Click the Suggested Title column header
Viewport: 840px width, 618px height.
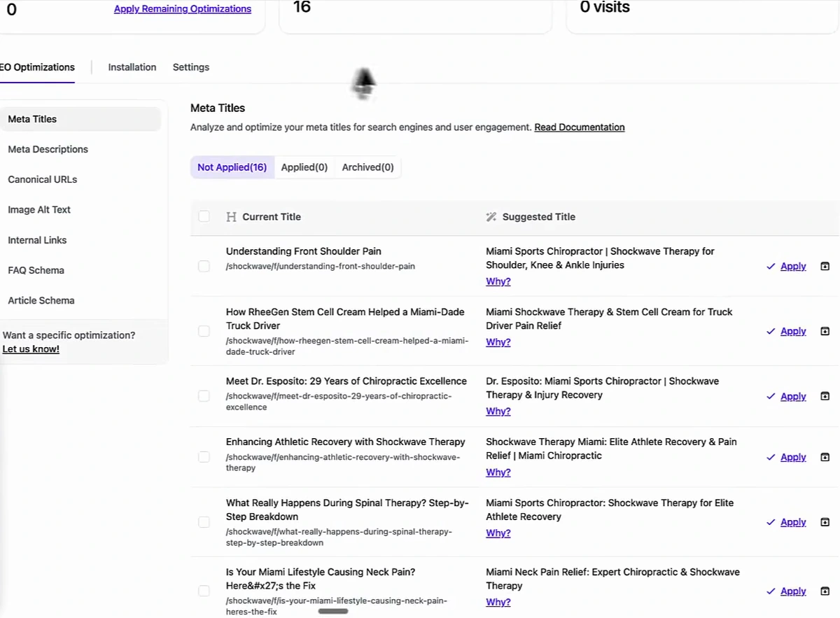click(539, 217)
